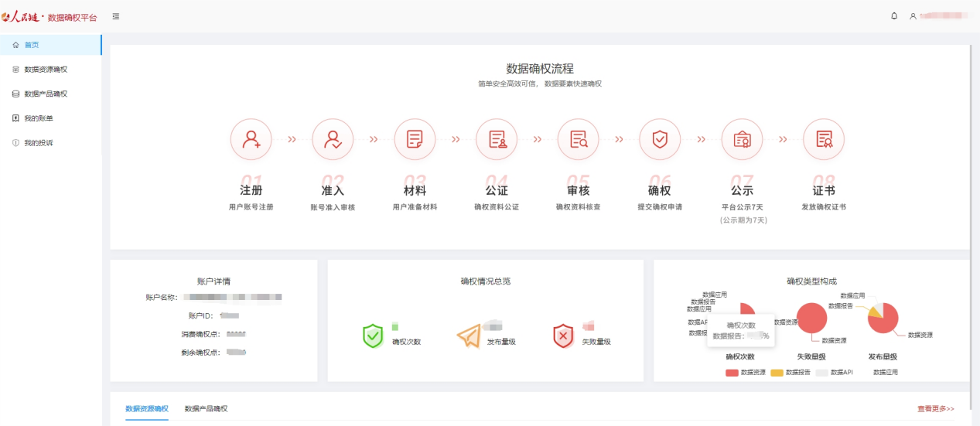
Task: Go to 数据资源确权 in the sidebar
Action: coord(46,70)
